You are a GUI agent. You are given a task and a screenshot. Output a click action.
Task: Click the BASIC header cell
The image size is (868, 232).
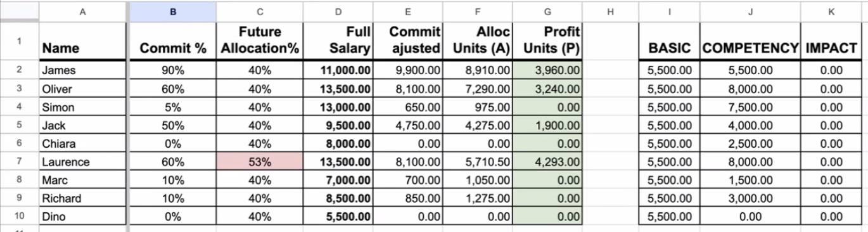[x=669, y=41]
